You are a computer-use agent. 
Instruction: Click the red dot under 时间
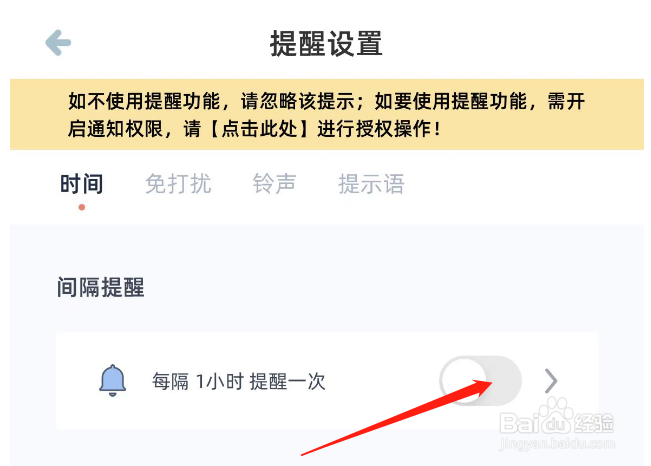coord(82,207)
